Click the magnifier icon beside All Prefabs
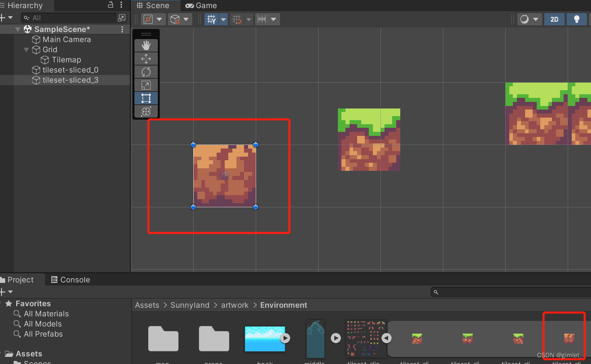This screenshot has width=591, height=364. tap(17, 334)
